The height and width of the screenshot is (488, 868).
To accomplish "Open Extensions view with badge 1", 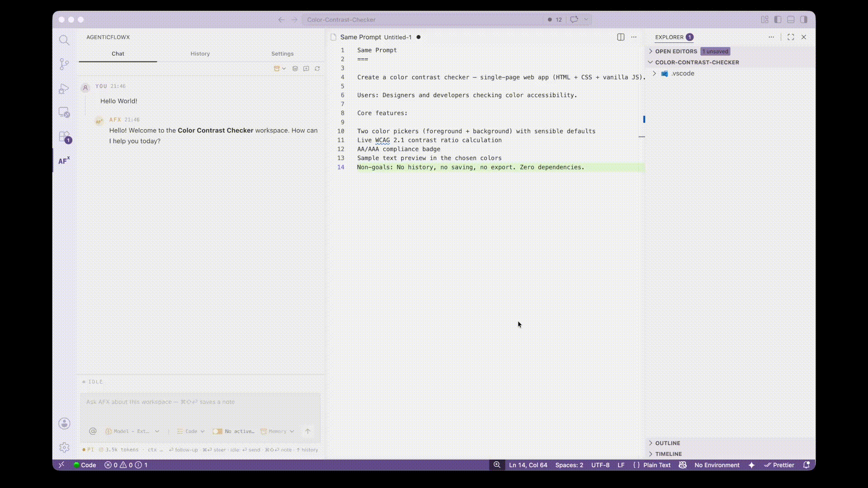I will [64, 136].
